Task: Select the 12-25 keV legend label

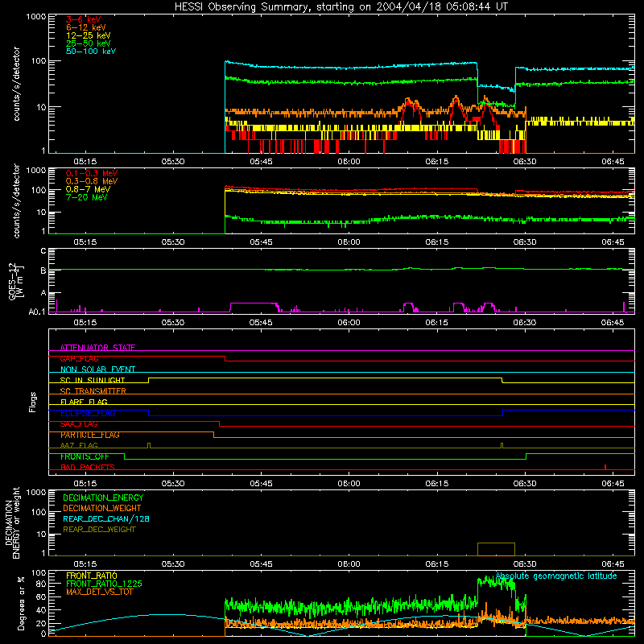Action: click(89, 35)
